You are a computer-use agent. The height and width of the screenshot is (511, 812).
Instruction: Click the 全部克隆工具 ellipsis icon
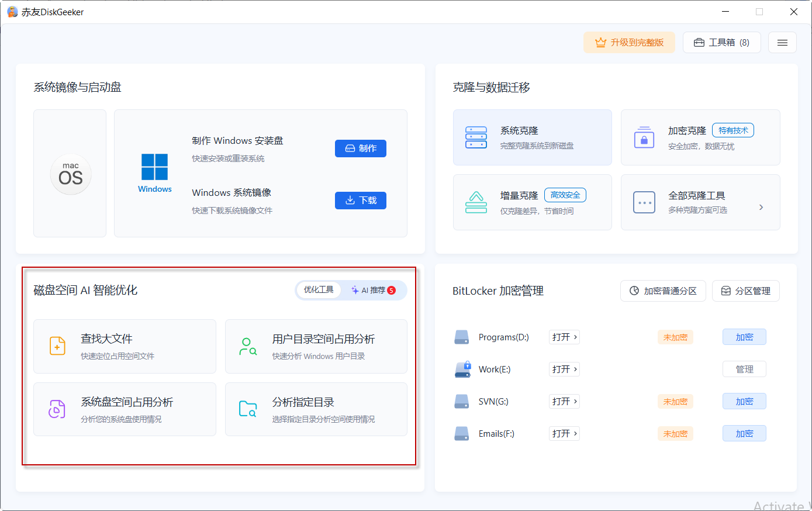pyautogui.click(x=644, y=202)
